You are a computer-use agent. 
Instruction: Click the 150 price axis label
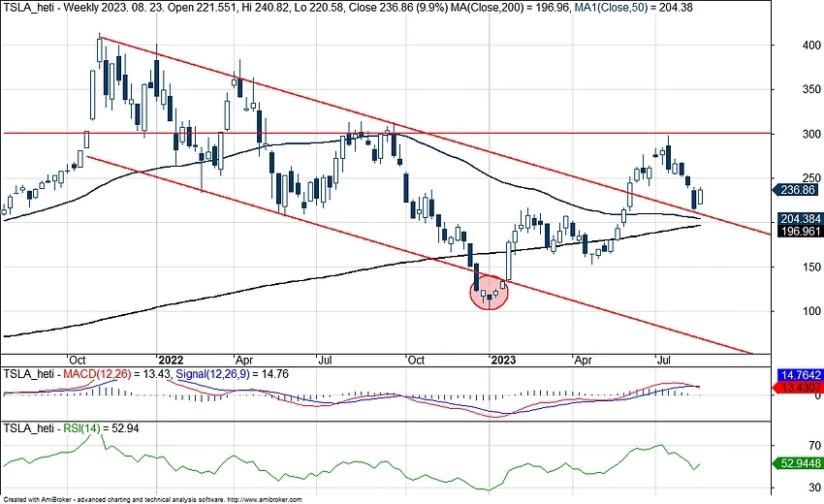point(811,267)
